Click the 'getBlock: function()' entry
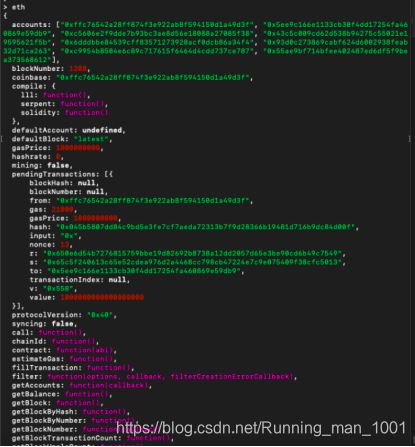This screenshot has height=447, width=415. pos(58,403)
